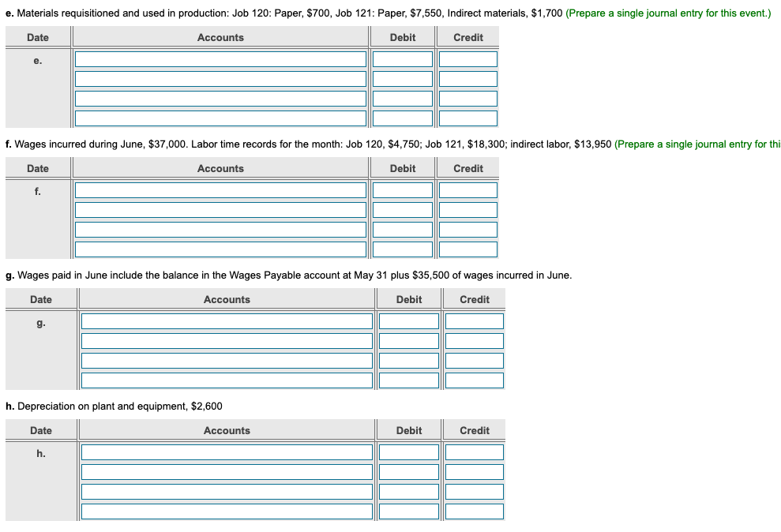Click third account row for entry f
781x532 pixels.
pos(220,230)
